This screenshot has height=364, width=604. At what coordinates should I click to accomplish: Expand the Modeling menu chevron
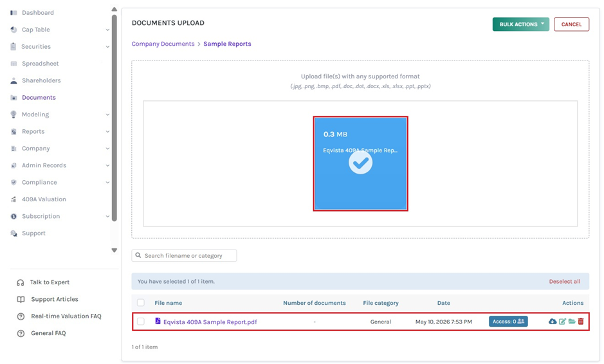(107, 114)
